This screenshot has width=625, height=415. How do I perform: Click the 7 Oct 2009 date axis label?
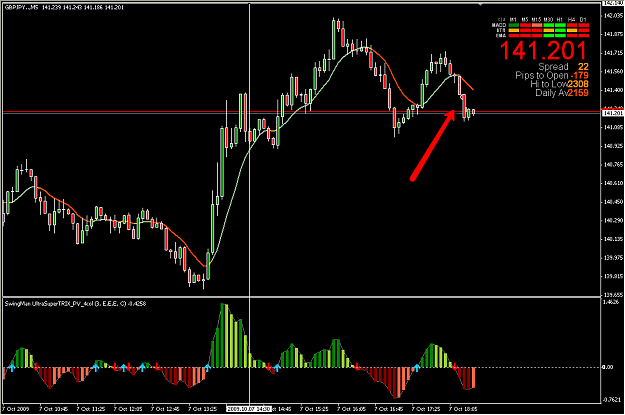click(16, 409)
